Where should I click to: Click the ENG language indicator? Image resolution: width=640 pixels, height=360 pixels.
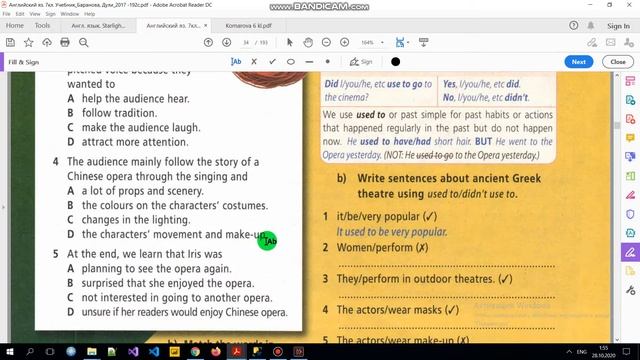(x=582, y=351)
